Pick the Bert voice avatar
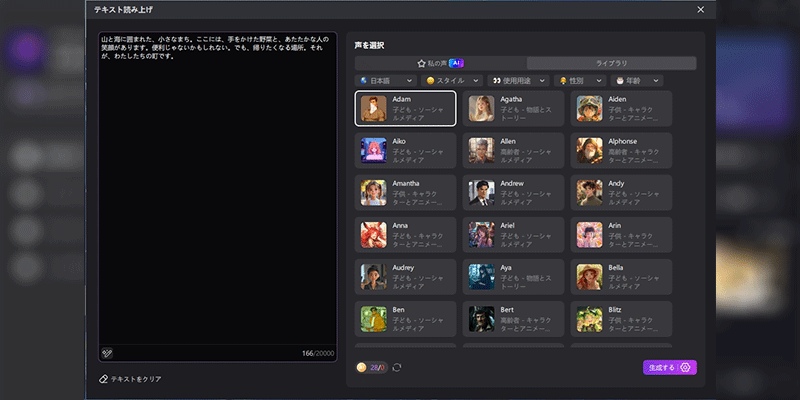The image size is (800, 400). pyautogui.click(x=482, y=319)
